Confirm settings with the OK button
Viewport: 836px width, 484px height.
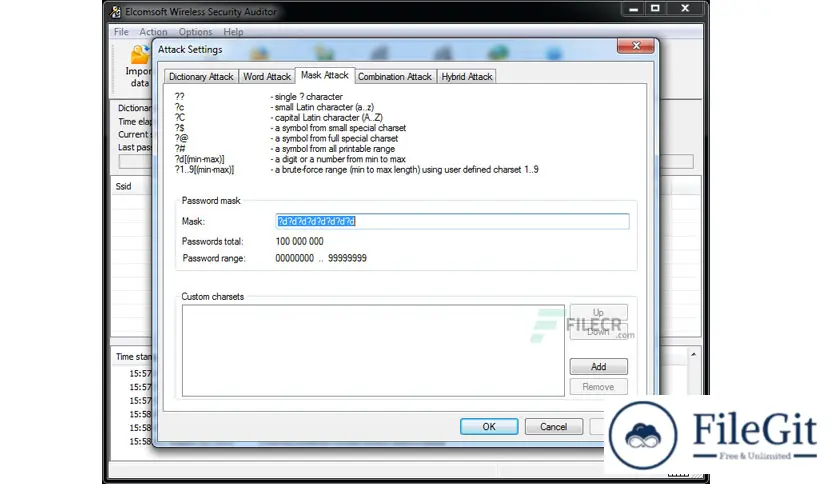coord(489,426)
